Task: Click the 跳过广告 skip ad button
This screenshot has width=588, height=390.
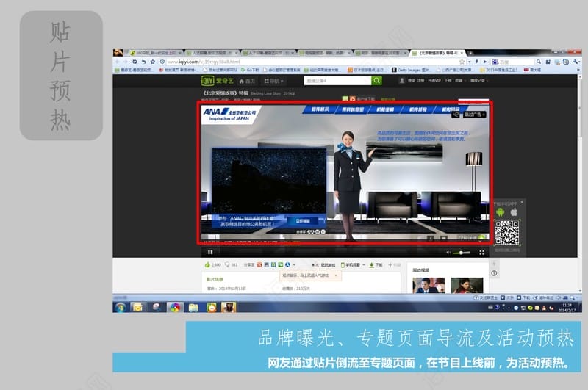Action: (474, 115)
